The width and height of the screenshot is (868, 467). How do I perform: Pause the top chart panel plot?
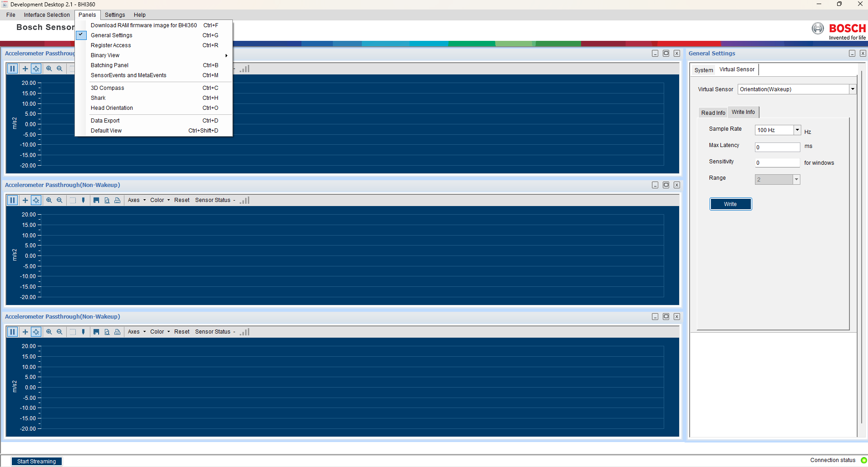(x=13, y=69)
